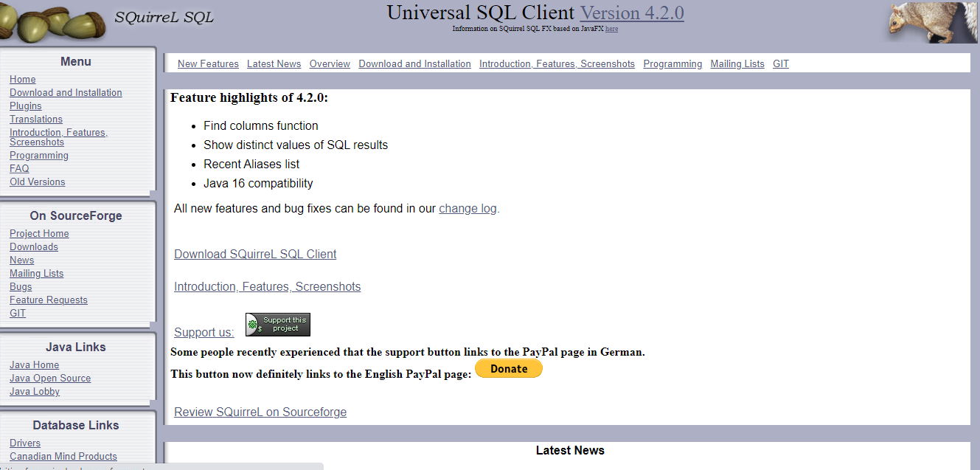
Task: Open Feature Requests under On SourceForge
Action: tap(49, 300)
